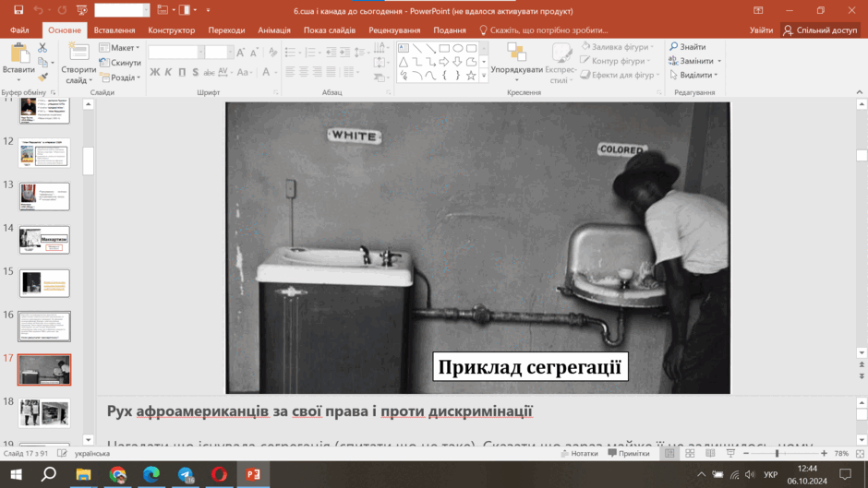
Task: Switch to the Конструктор tab
Action: coord(172,30)
